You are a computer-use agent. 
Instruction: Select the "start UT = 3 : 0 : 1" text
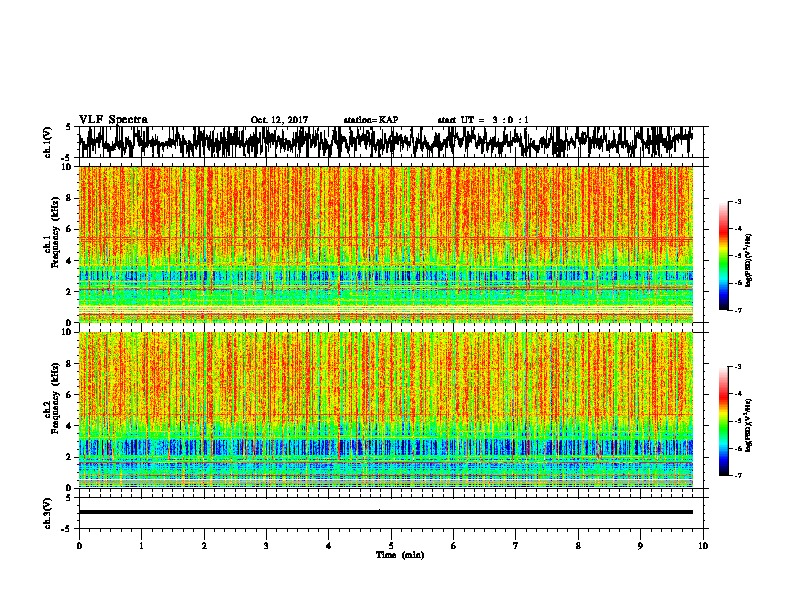(x=483, y=120)
